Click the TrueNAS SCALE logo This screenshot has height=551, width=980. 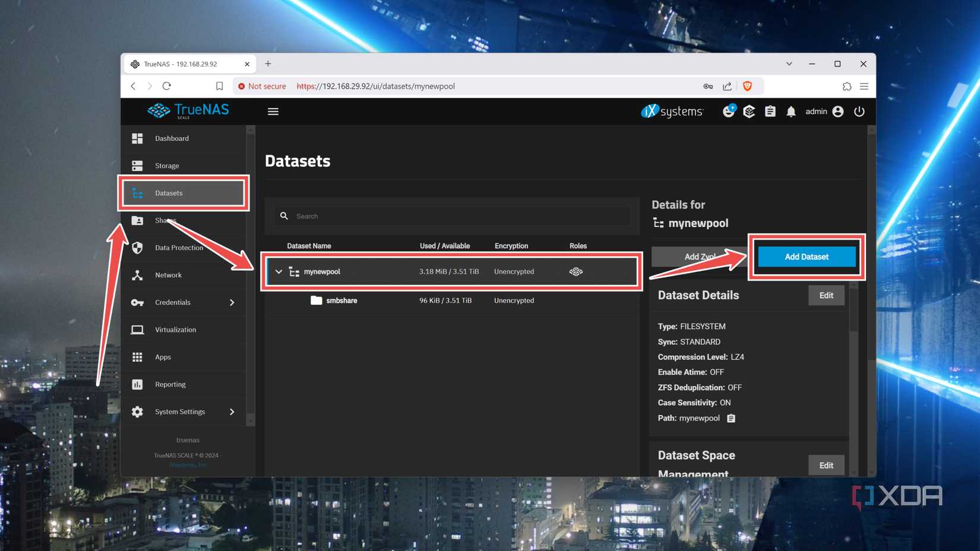[188, 110]
